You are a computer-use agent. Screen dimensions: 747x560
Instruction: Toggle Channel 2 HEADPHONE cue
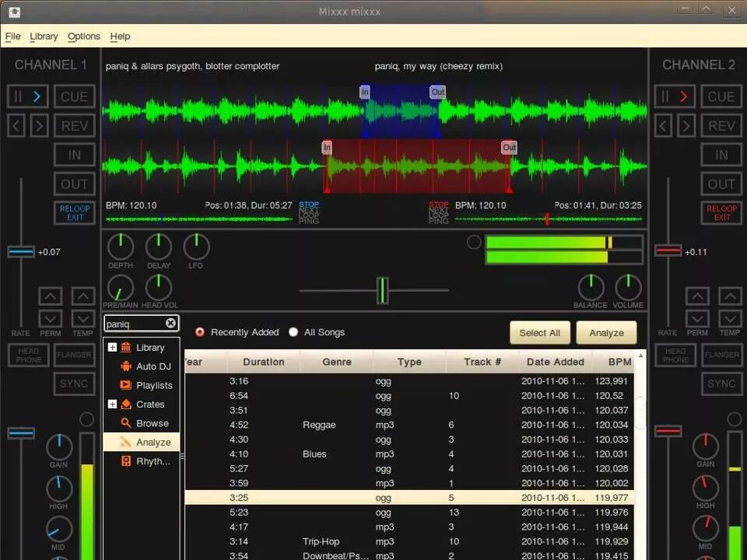pyautogui.click(x=675, y=355)
